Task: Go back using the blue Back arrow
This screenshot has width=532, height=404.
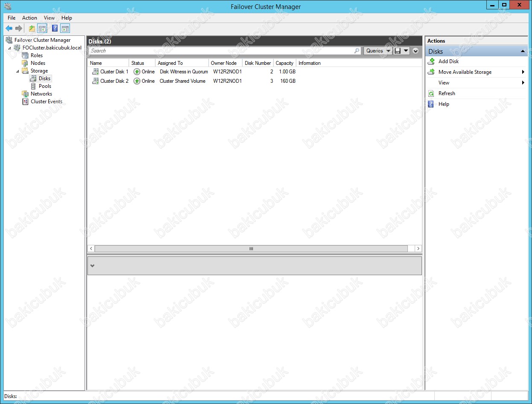Action: pos(9,29)
